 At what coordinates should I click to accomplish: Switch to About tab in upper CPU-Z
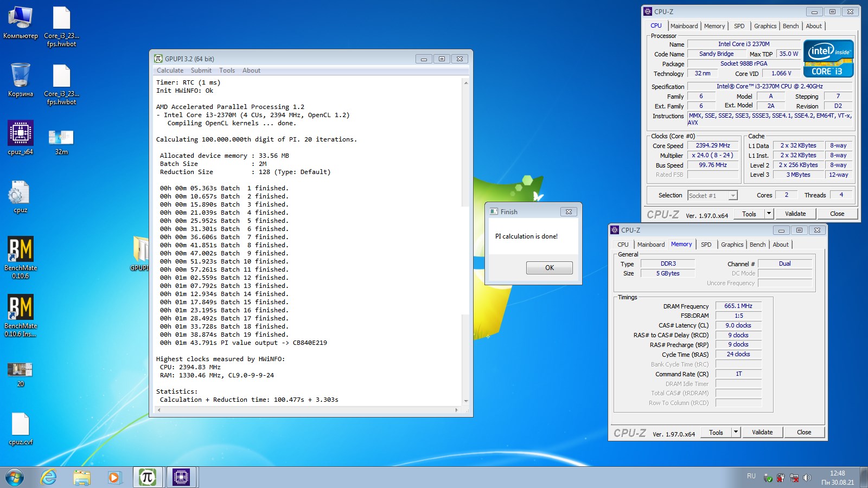click(x=814, y=26)
